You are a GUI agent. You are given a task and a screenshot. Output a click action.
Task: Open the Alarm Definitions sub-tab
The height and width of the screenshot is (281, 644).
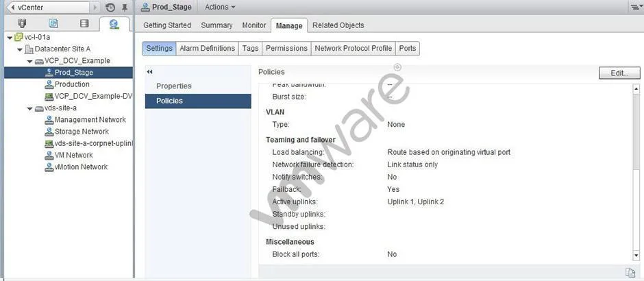tap(208, 48)
